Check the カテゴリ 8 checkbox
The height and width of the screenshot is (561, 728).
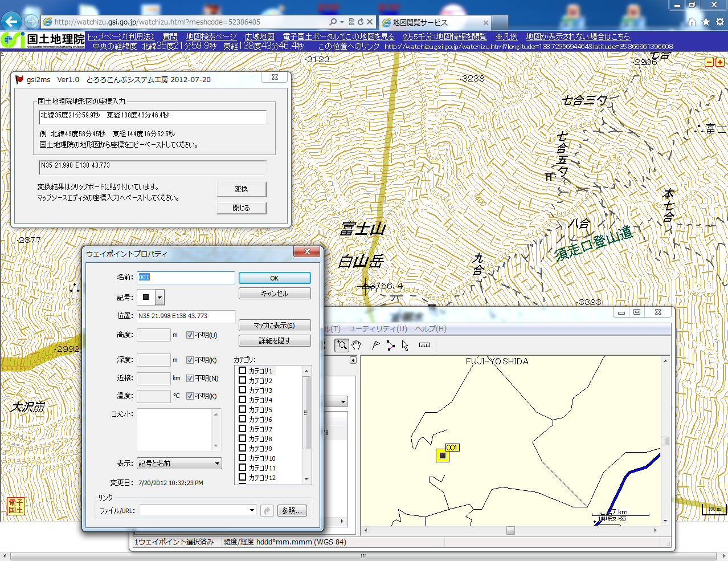click(x=243, y=438)
